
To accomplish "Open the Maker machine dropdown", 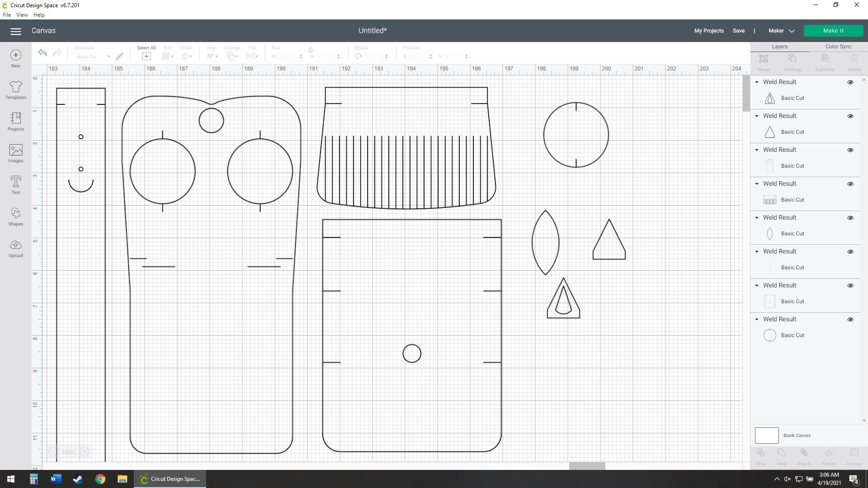I will click(780, 31).
